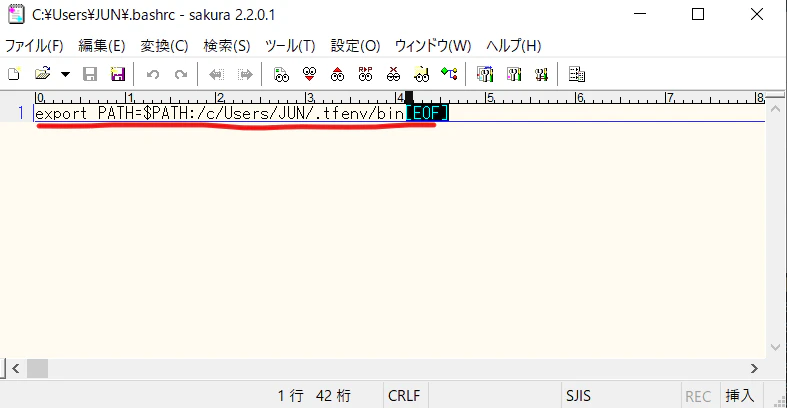
Task: Click the horizontal scrollbar right arrow
Action: click(x=754, y=369)
